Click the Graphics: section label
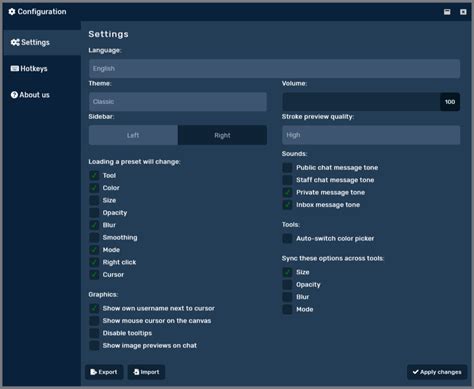The height and width of the screenshot is (389, 474). (103, 295)
